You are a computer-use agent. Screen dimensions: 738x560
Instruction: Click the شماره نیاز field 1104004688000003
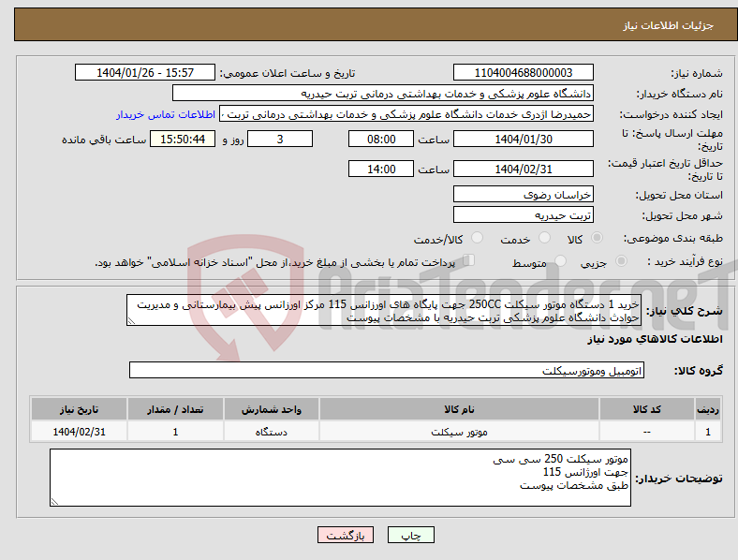coord(523,72)
